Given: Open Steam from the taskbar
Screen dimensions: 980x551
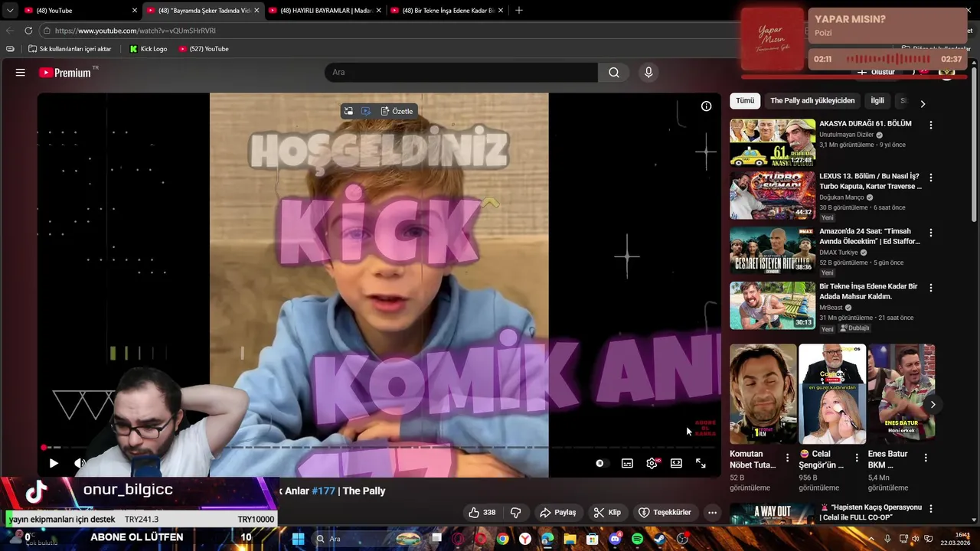Looking at the screenshot, I should 661,539.
